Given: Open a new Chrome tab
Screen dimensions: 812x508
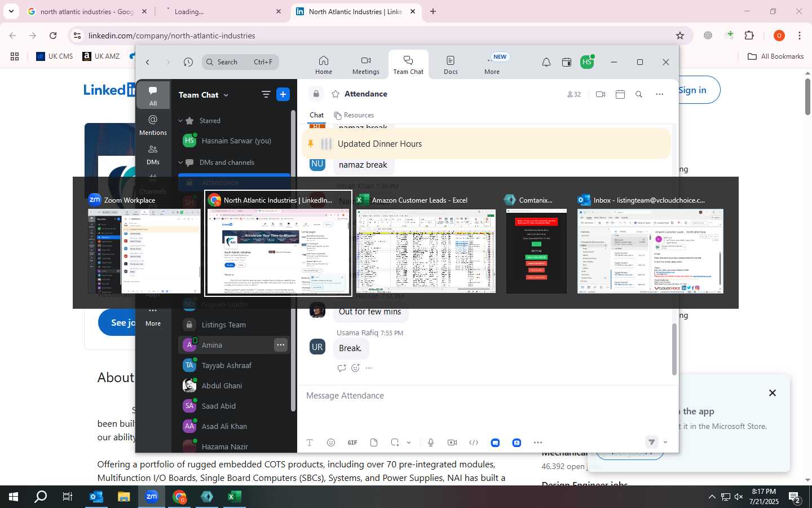Looking at the screenshot, I should point(433,11).
